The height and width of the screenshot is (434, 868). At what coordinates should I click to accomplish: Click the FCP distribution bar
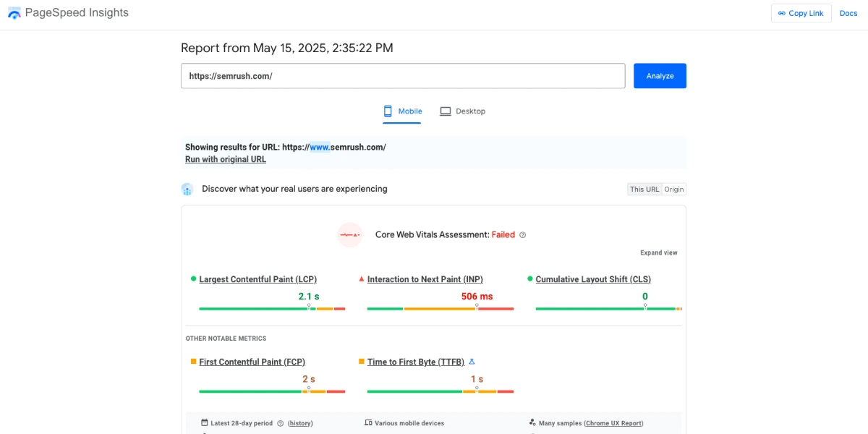coord(272,391)
